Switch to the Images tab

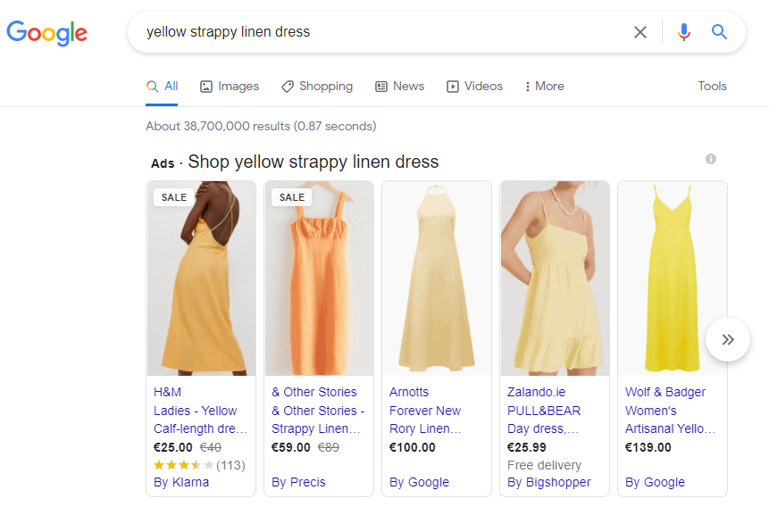pyautogui.click(x=230, y=87)
